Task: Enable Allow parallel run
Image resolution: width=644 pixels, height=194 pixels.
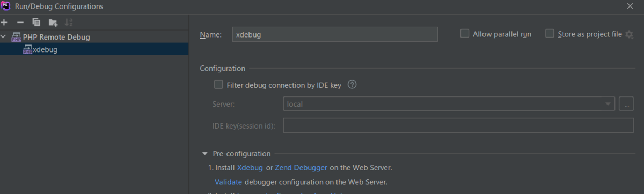Action: click(465, 34)
